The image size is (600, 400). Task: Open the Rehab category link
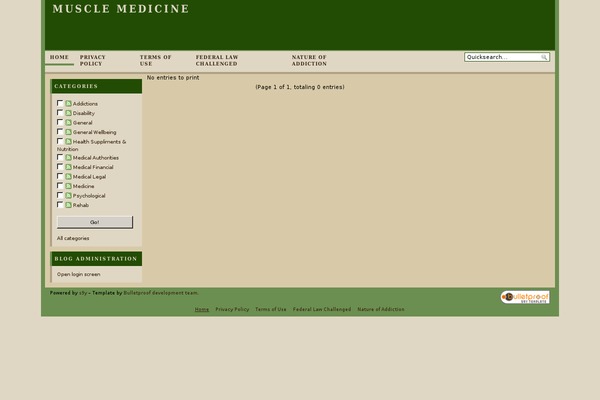(x=81, y=206)
